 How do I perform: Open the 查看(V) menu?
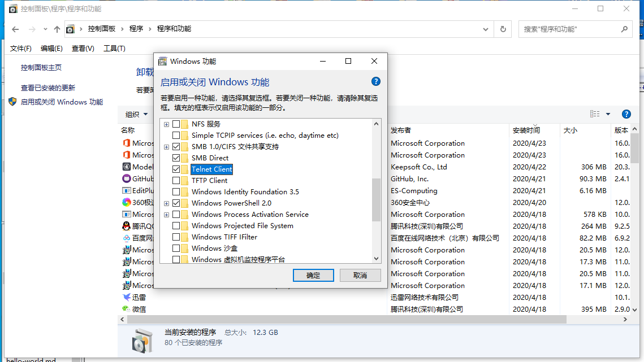[83, 49]
